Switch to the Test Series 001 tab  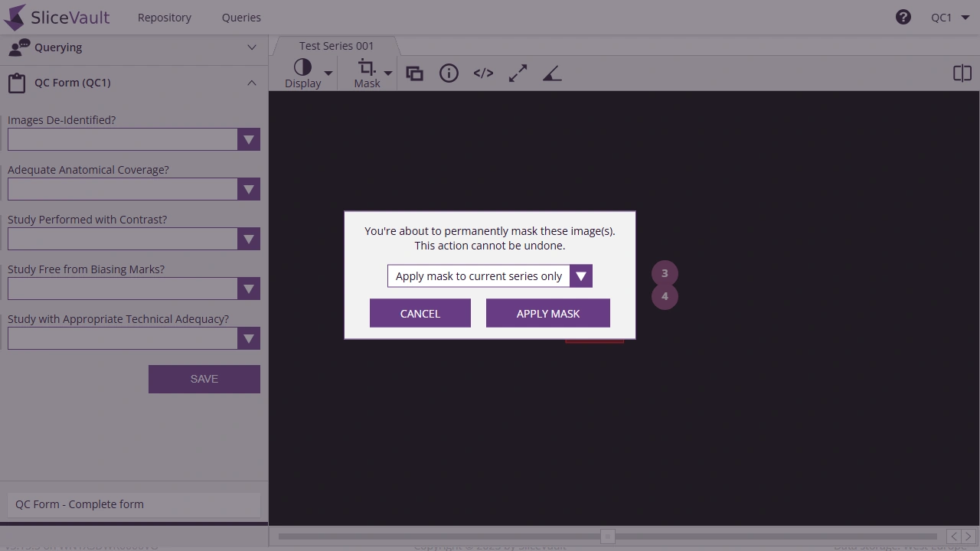tap(335, 46)
